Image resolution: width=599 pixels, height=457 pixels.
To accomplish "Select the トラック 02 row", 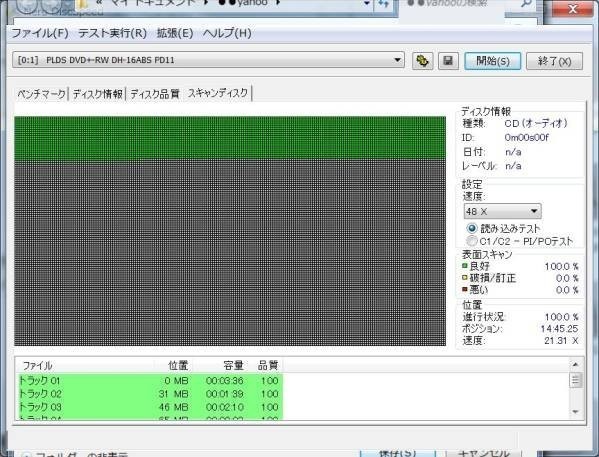I will click(151, 394).
